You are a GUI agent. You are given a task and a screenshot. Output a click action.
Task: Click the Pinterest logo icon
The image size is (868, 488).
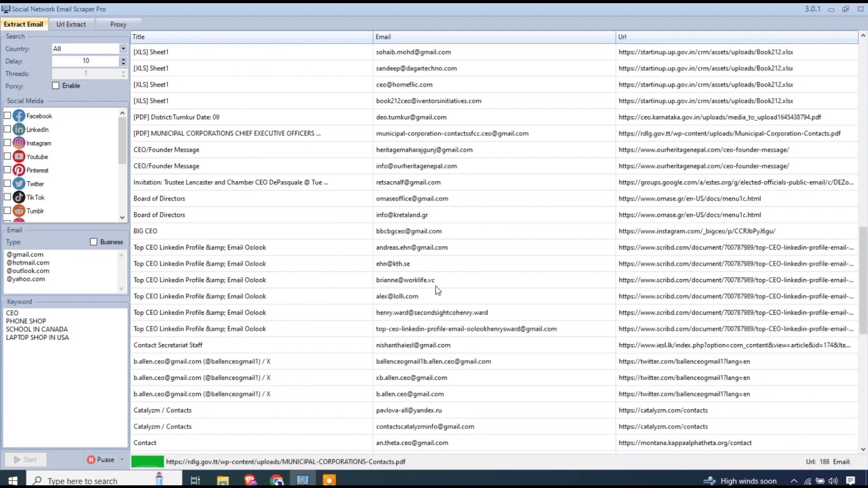[x=19, y=170]
